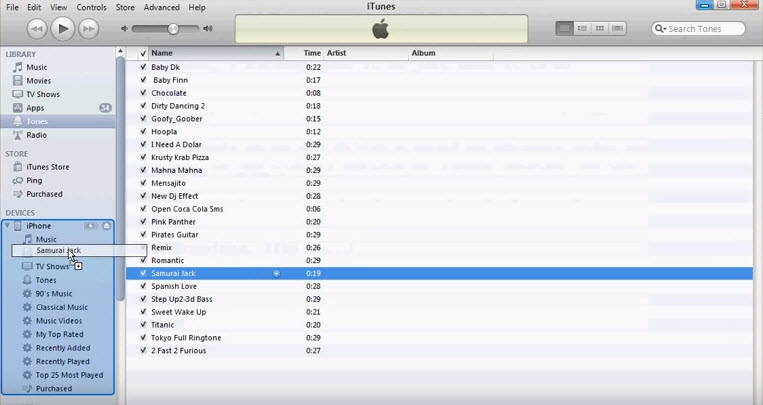Select Music under the iPhone device

tap(46, 239)
